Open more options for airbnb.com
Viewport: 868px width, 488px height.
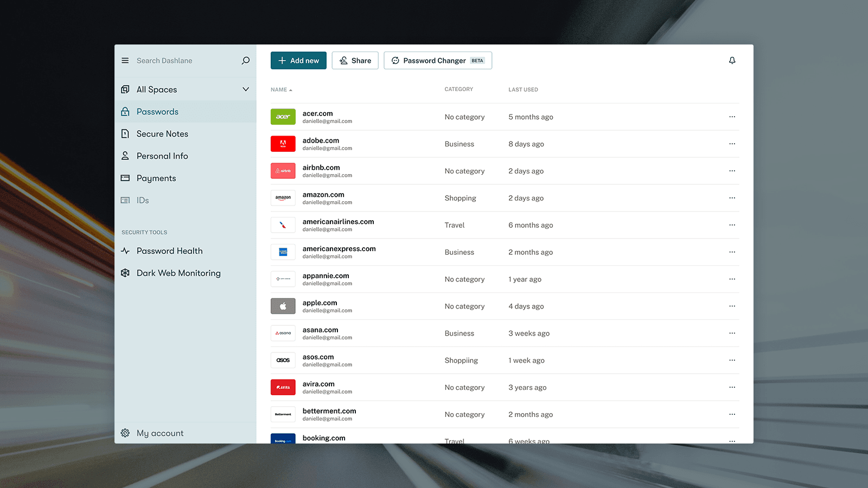click(x=732, y=171)
